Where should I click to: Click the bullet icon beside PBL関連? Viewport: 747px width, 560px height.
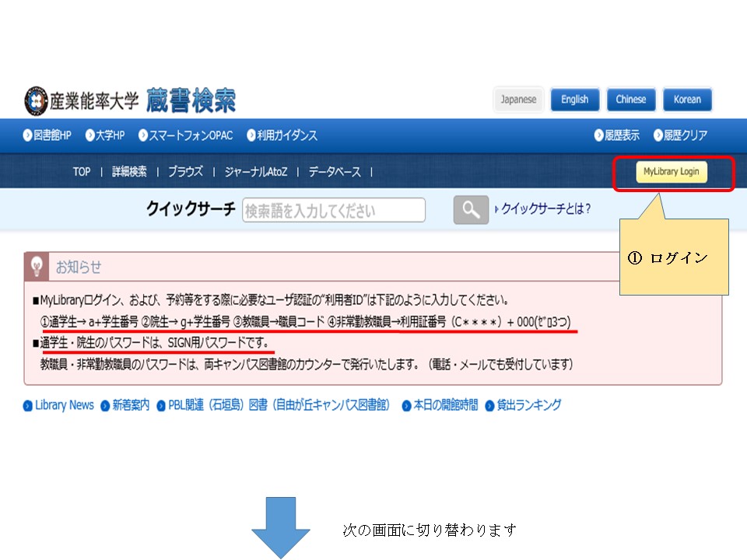click(161, 406)
